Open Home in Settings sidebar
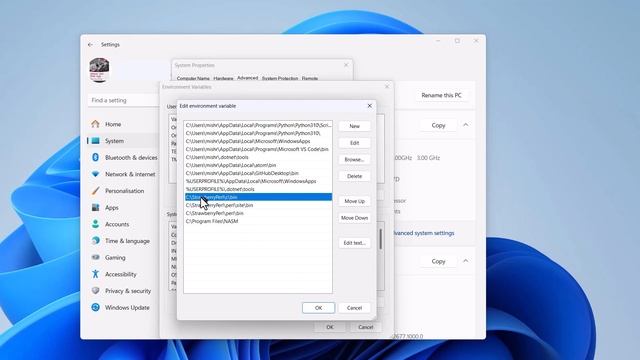Screen dimensions: 640x360 coord(113,124)
